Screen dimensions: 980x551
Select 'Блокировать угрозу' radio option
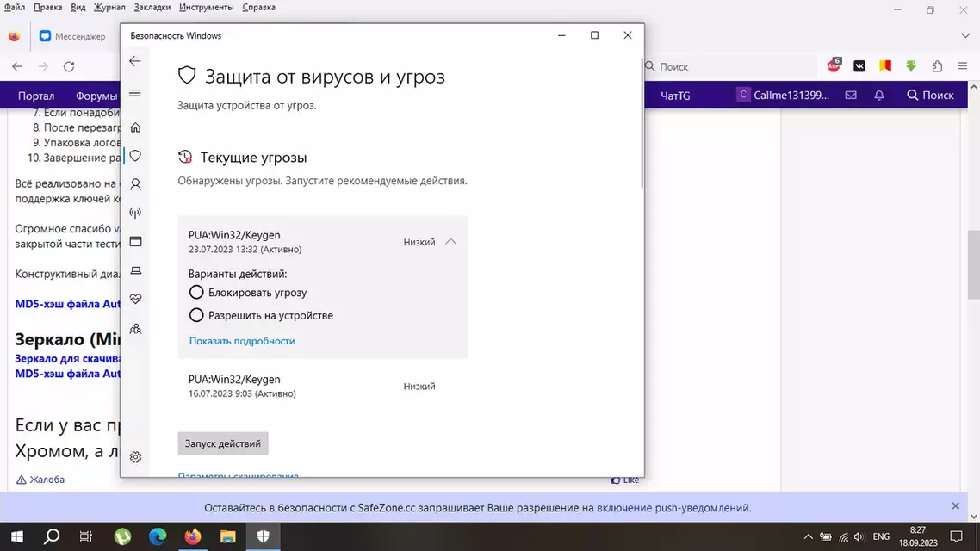coord(196,293)
